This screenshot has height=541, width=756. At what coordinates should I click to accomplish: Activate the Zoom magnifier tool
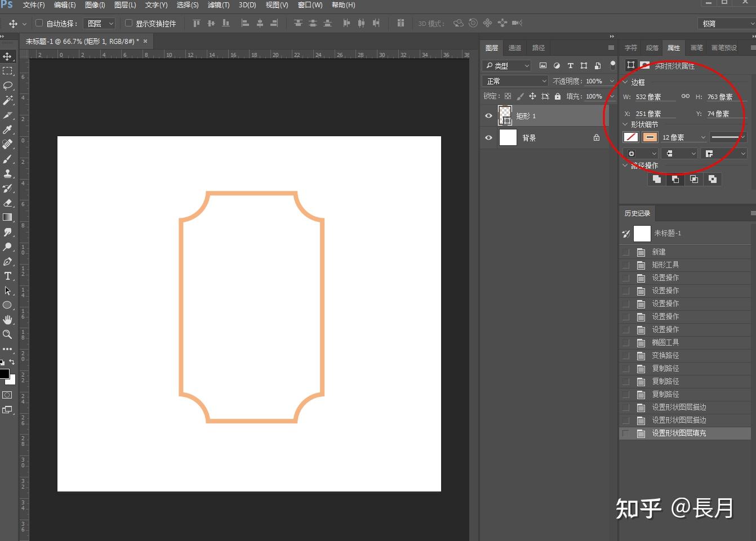tap(8, 334)
